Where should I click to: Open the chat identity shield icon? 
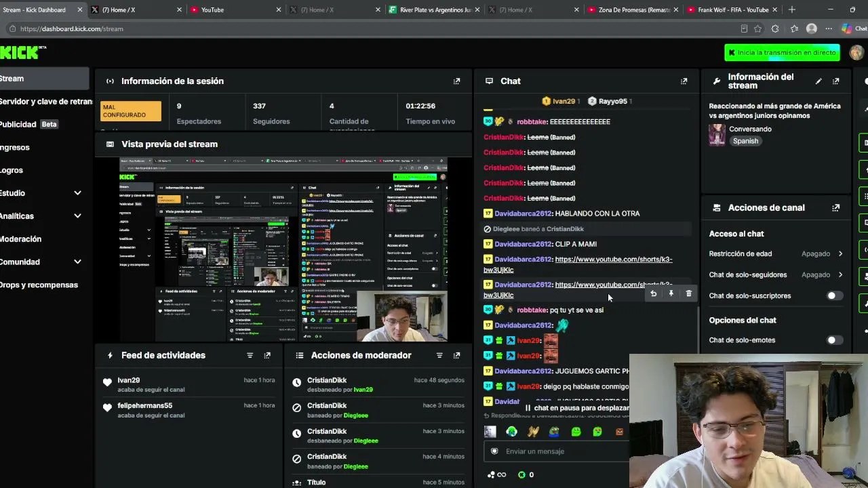click(x=494, y=451)
